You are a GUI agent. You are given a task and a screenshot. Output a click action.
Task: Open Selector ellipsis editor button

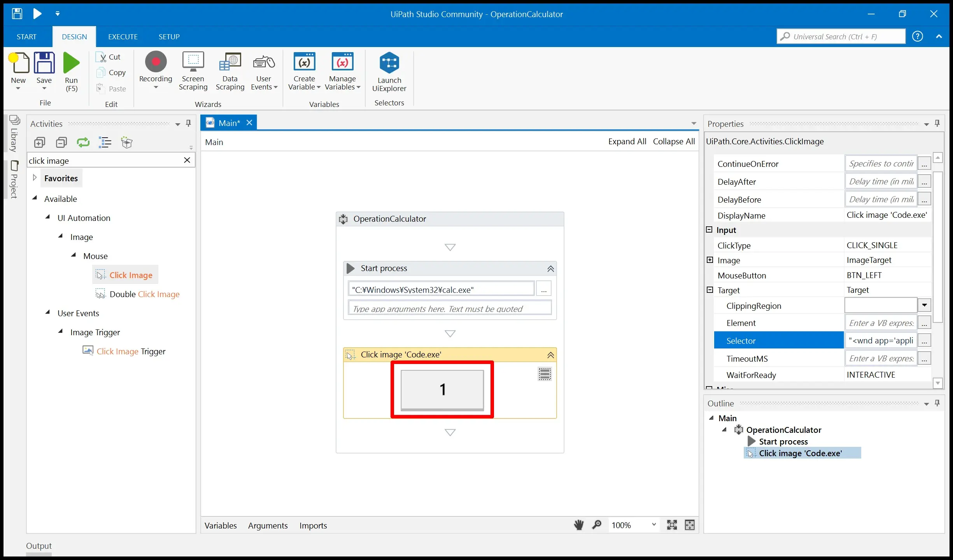924,341
